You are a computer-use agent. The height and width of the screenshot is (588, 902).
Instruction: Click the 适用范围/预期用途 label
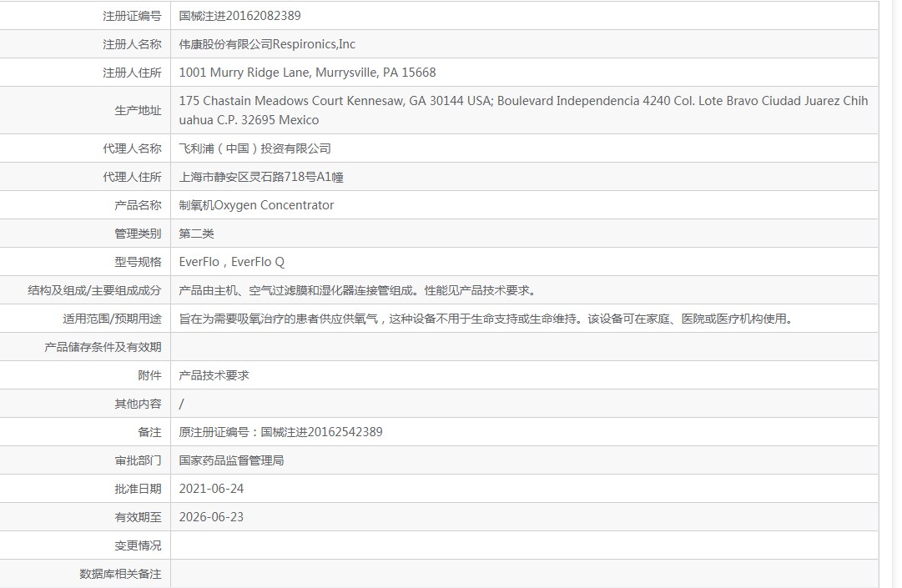click(x=112, y=319)
